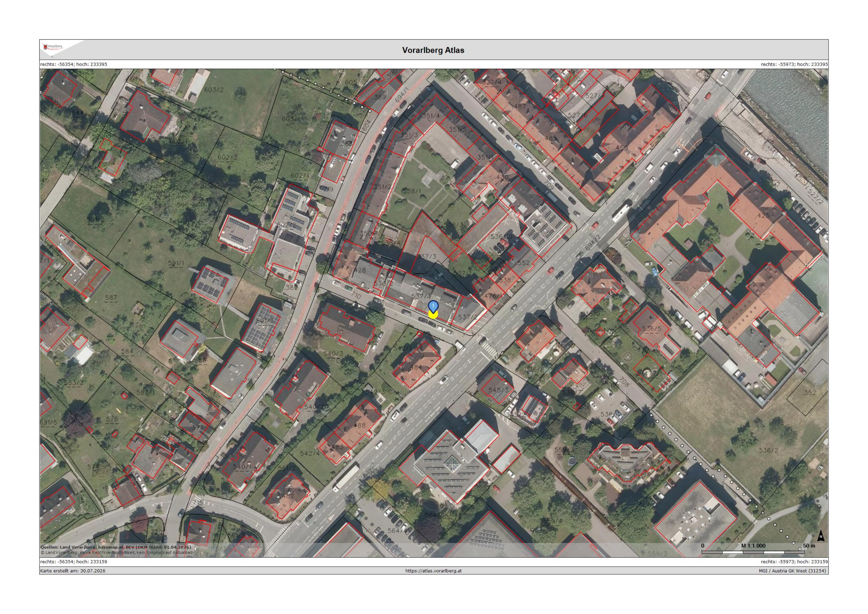The height and width of the screenshot is (614, 868).
Task: Click parcel label 351/4
Action: pyautogui.click(x=431, y=116)
